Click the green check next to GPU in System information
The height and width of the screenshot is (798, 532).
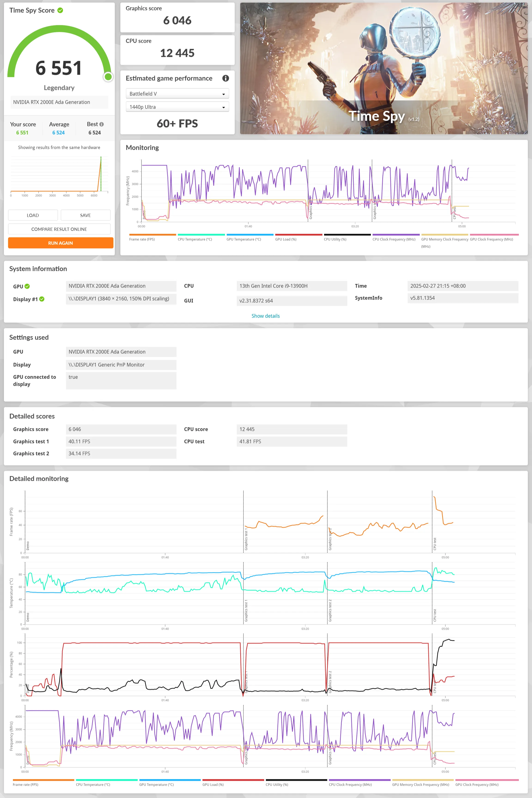27,286
